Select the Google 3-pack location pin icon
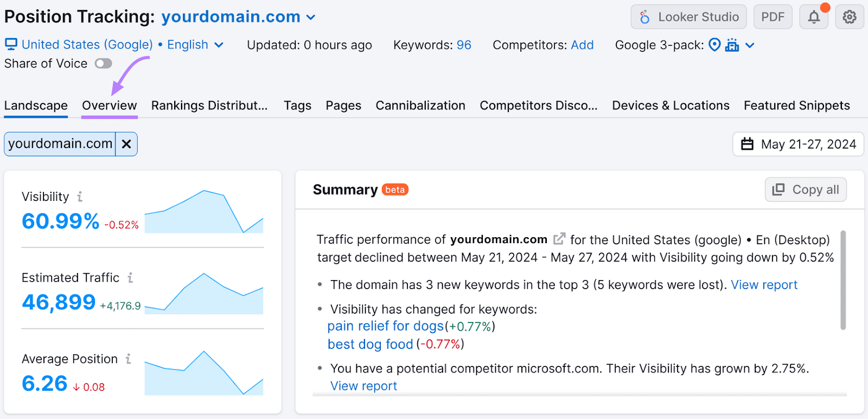 714,45
